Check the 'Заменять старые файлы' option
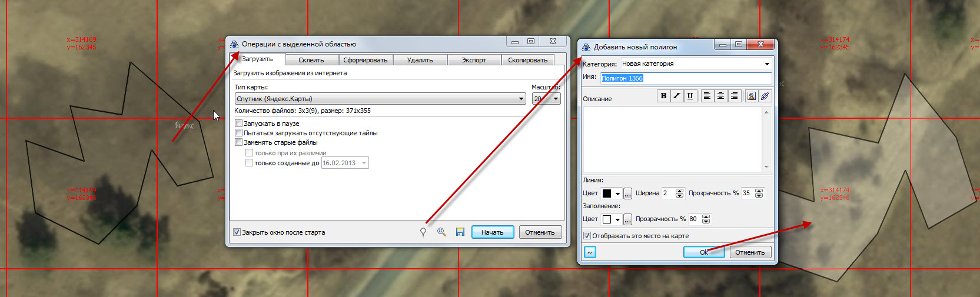This screenshot has height=297, width=980. (238, 142)
